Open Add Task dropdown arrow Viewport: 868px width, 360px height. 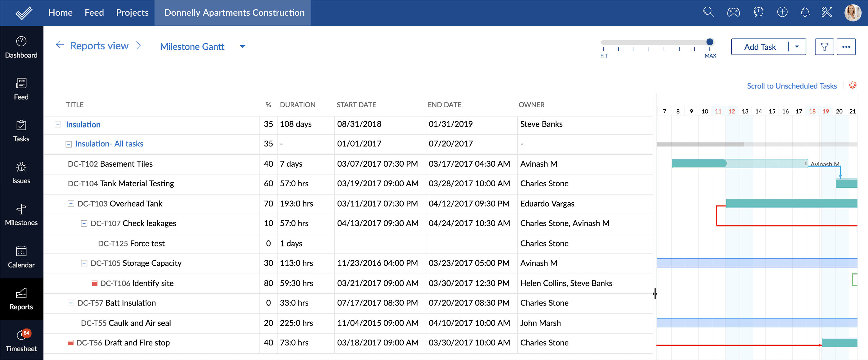(x=797, y=47)
